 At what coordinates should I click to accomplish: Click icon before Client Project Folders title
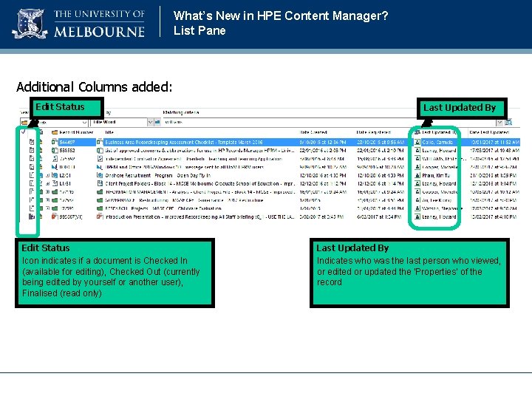pos(100,183)
